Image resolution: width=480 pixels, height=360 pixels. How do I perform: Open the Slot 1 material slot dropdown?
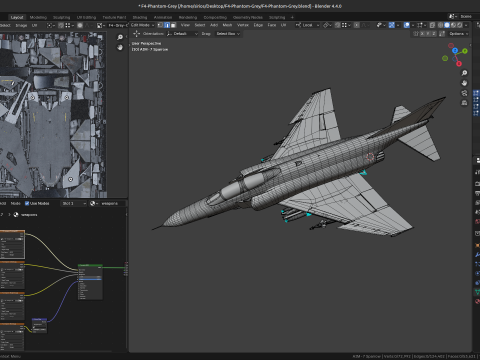coord(73,203)
